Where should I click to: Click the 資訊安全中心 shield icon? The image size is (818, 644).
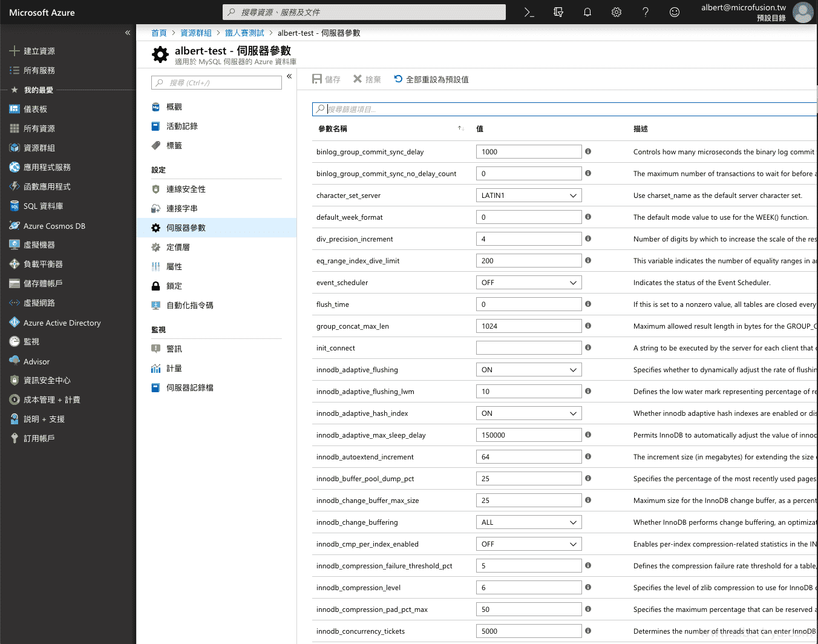[x=15, y=380]
